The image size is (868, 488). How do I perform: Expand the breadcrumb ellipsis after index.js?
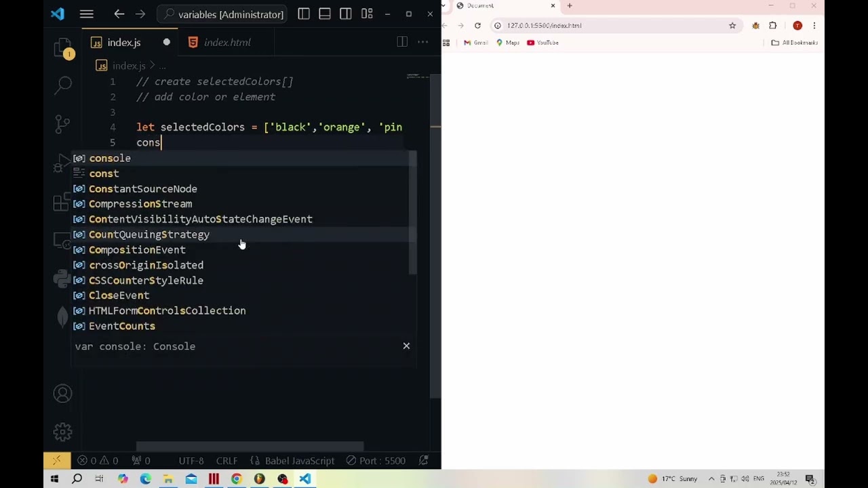pyautogui.click(x=163, y=66)
